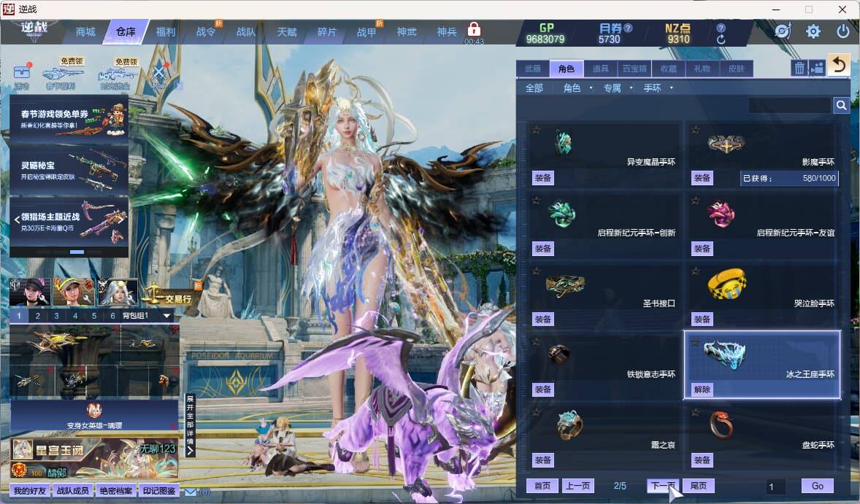Unequip 冰之王座手环 with 解除 button
Image resolution: width=860 pixels, height=504 pixels.
pos(702,389)
